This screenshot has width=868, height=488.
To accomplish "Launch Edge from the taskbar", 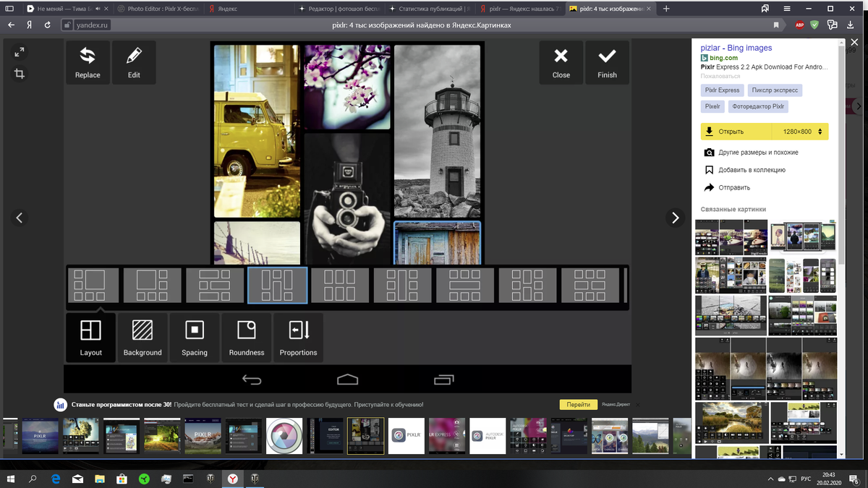I will tap(56, 479).
